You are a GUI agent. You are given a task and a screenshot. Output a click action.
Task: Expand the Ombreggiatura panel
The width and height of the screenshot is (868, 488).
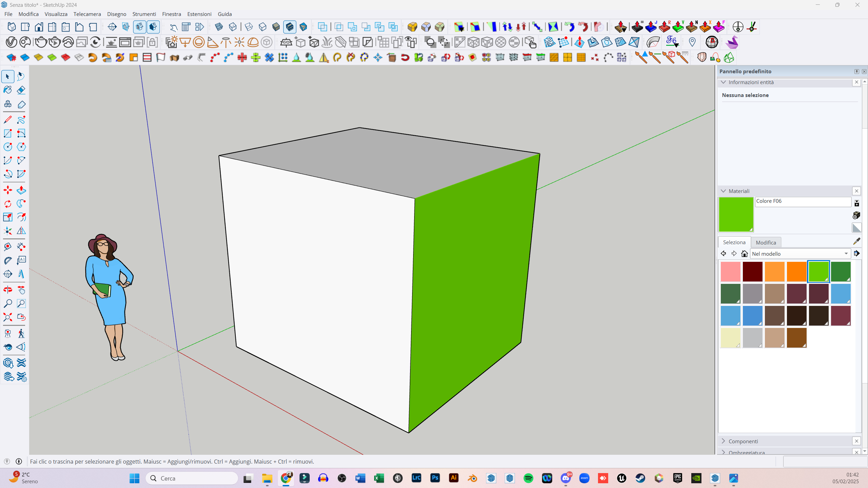point(724,452)
